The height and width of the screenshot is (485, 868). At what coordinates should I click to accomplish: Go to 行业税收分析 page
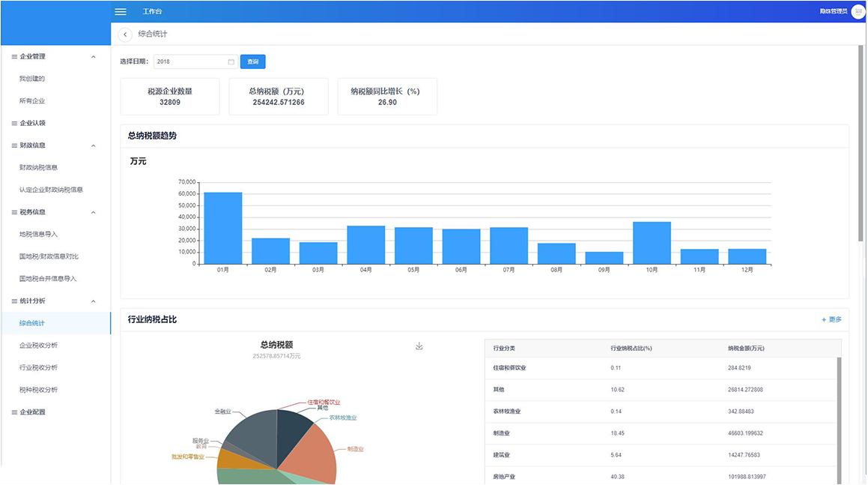pos(38,367)
